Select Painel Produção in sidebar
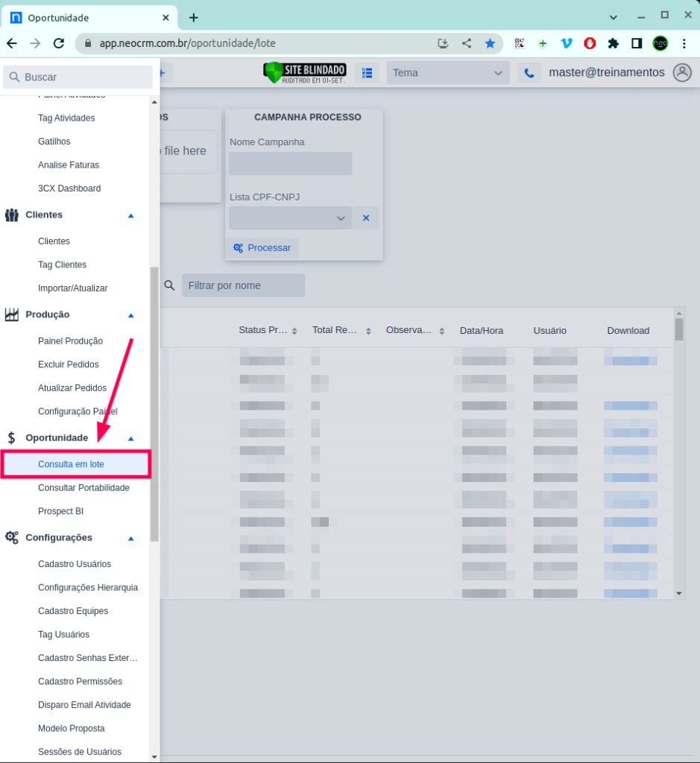Viewport: 700px width, 763px height. tap(70, 341)
